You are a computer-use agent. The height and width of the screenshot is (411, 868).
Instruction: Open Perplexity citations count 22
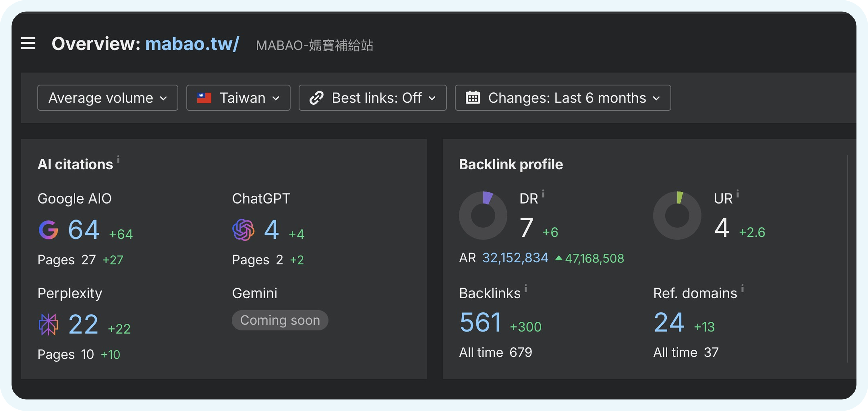tap(83, 324)
